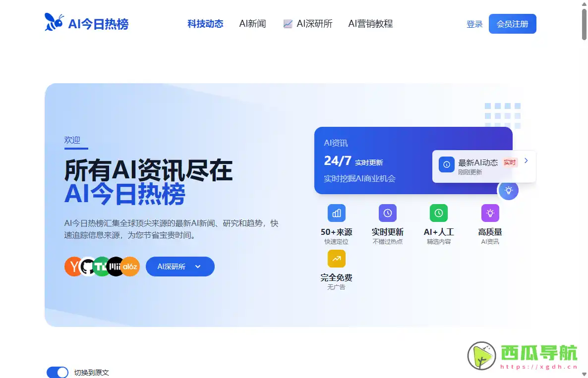Click the 完全免费 label
Image resolution: width=588 pixels, height=378 pixels.
coord(336,277)
